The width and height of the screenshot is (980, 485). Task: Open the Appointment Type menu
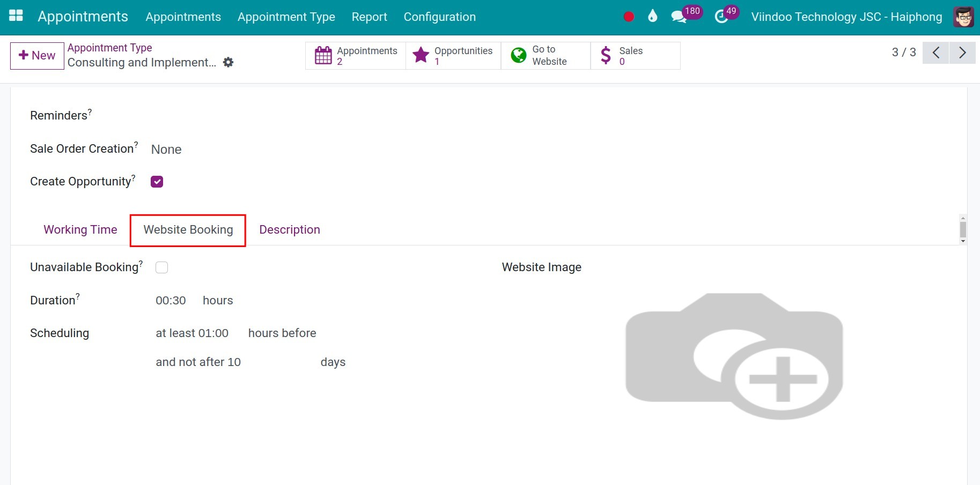286,17
